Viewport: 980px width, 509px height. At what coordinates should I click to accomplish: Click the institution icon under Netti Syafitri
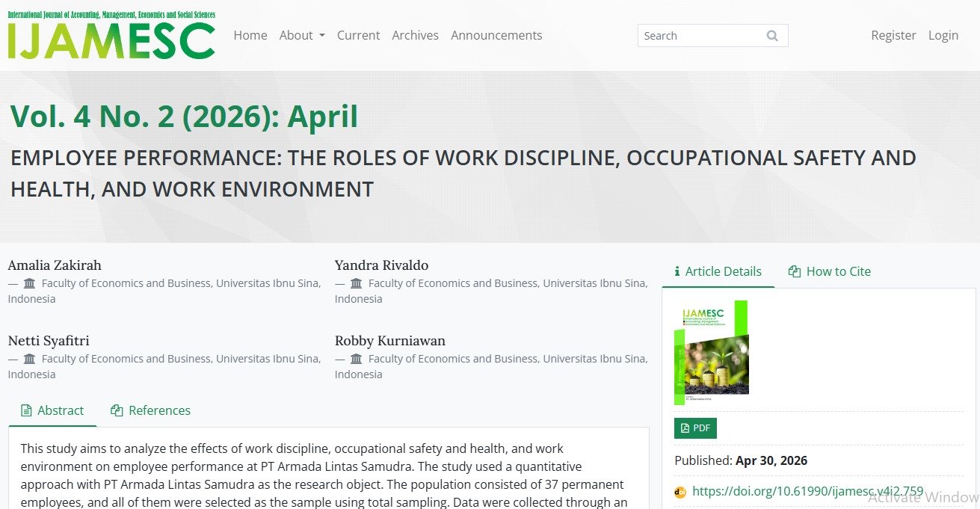pyautogui.click(x=30, y=359)
